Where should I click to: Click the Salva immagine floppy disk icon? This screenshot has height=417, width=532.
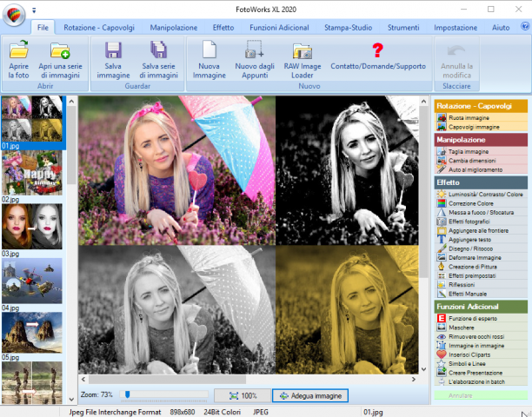click(x=113, y=50)
